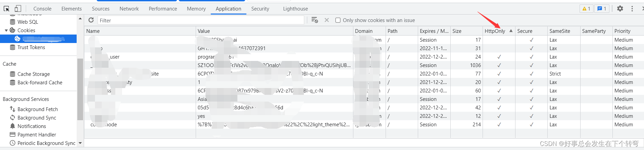
Task: Enable Only show cookies with an issue
Action: (x=338, y=20)
